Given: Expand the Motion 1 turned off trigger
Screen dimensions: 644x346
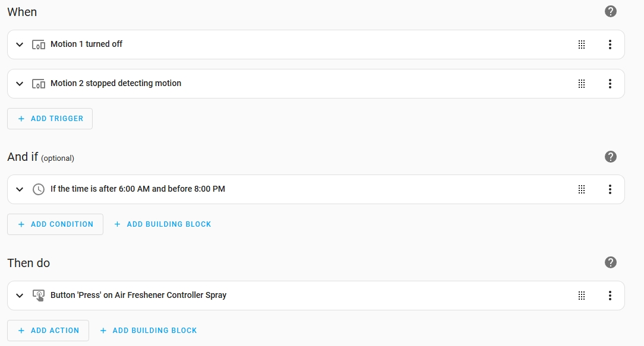Looking at the screenshot, I should 20,45.
